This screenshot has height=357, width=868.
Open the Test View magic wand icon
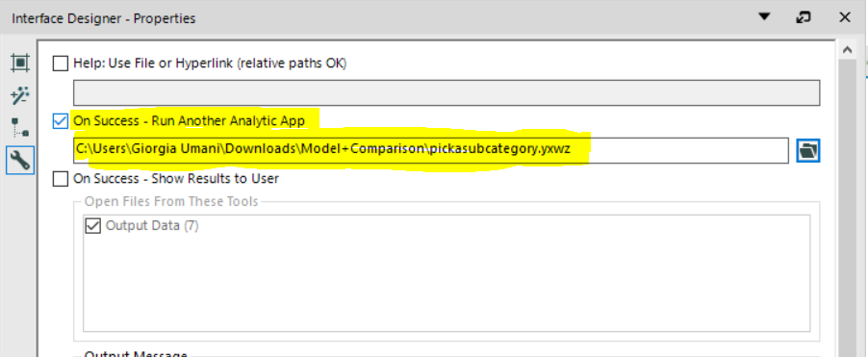click(20, 95)
